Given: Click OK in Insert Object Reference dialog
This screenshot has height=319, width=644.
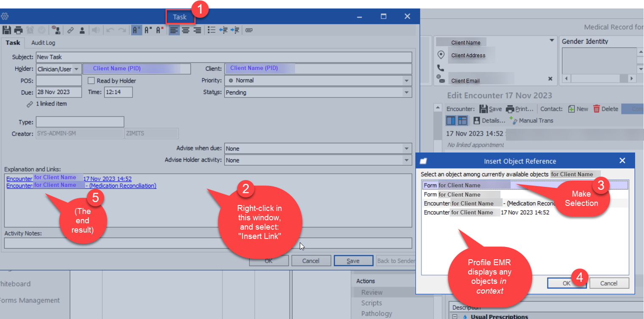Looking at the screenshot, I should 566,283.
